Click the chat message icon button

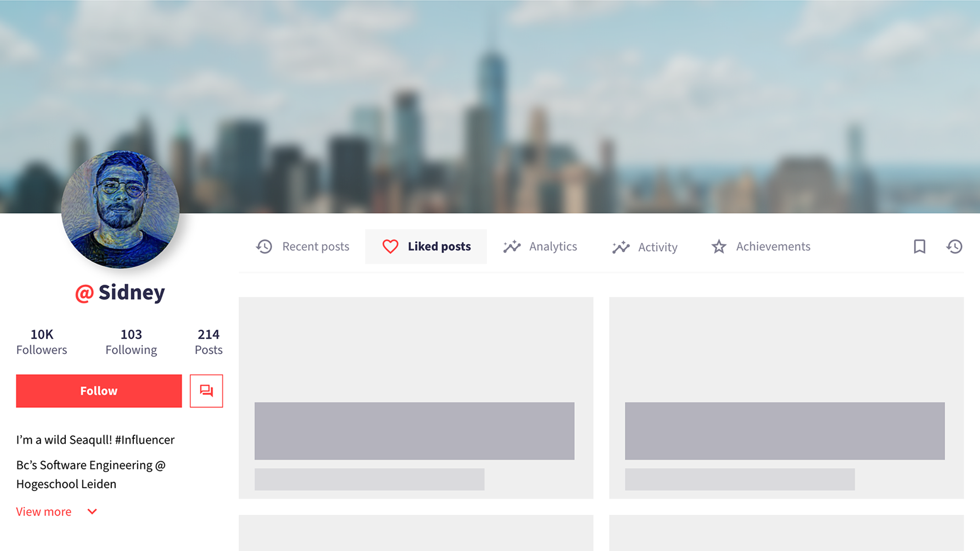coord(206,391)
